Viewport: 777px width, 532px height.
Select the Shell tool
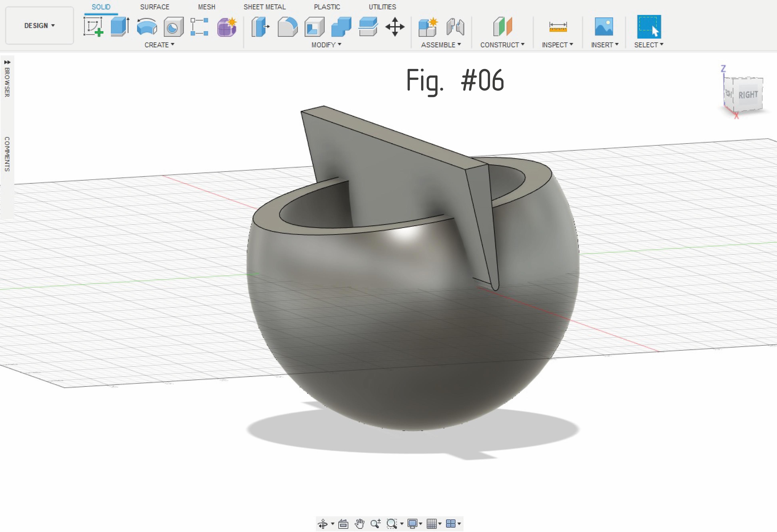coord(314,27)
